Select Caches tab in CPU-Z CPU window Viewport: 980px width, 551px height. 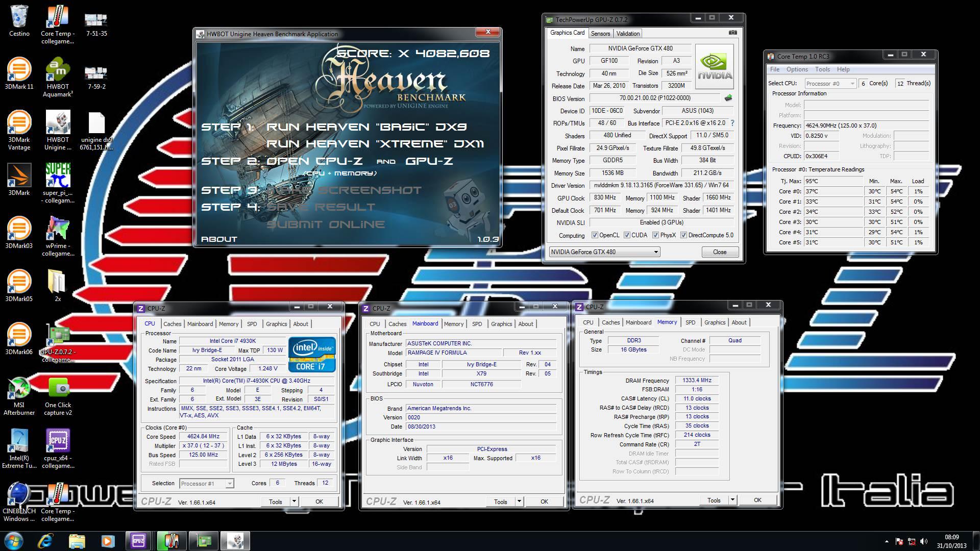(x=172, y=324)
